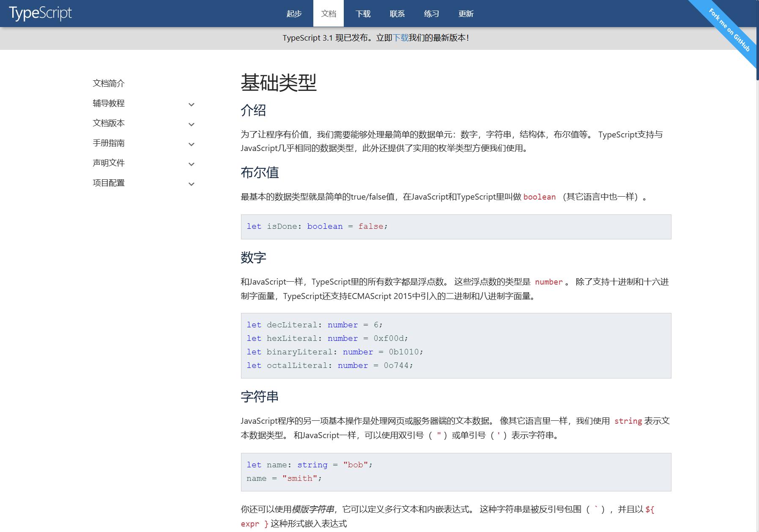Click the page vertical scrollbar thumb
Viewport: 759px width, 532px height.
click(x=757, y=40)
